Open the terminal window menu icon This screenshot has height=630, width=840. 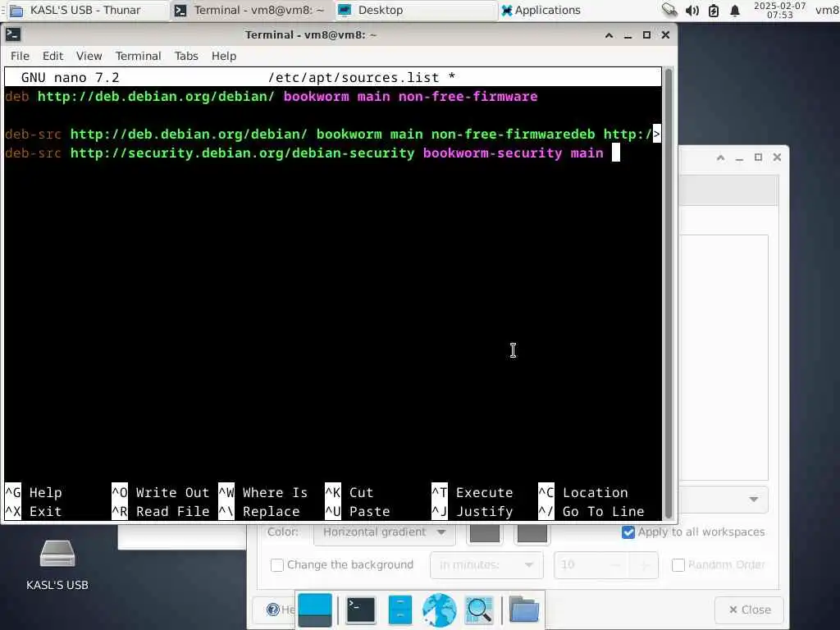(x=13, y=34)
